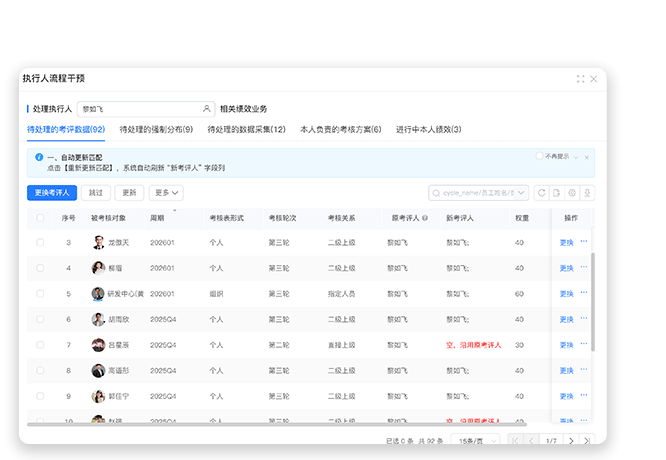The height and width of the screenshot is (460, 666).
Task: Check the 不再提示 checkbox
Action: [540, 157]
